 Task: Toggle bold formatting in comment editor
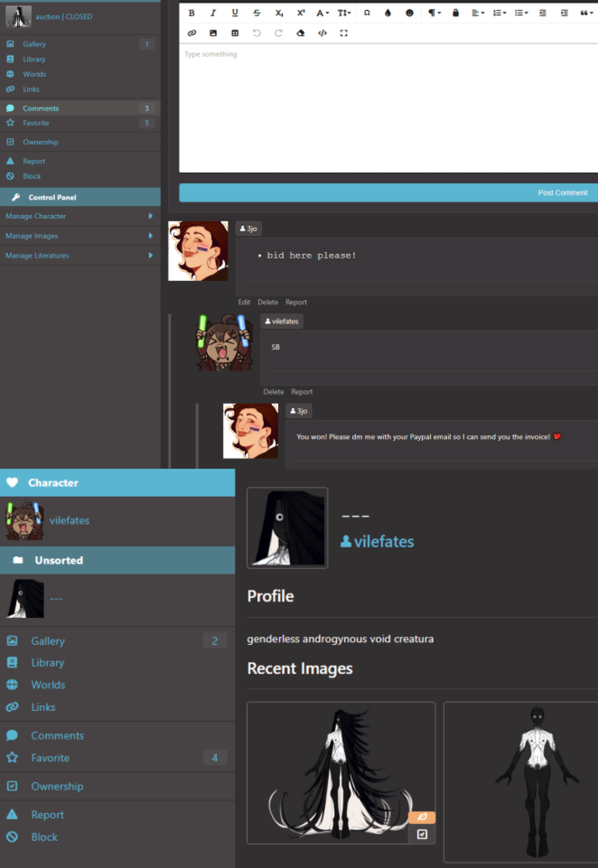click(192, 13)
